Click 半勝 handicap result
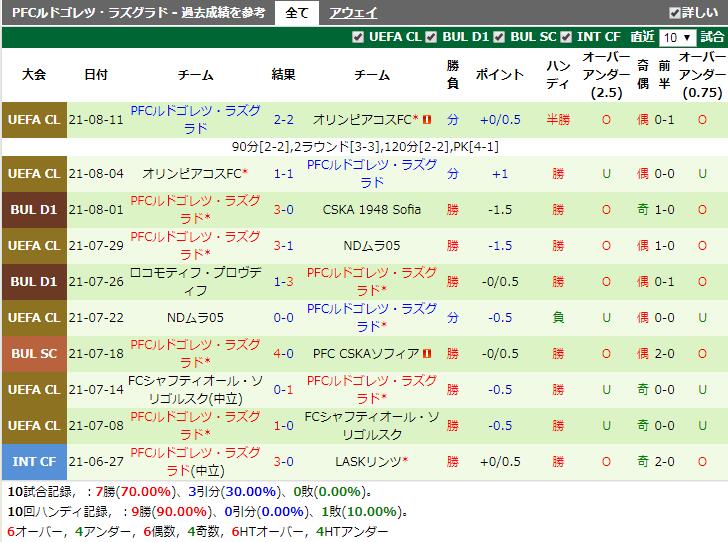The height and width of the screenshot is (542, 728). pos(558,120)
